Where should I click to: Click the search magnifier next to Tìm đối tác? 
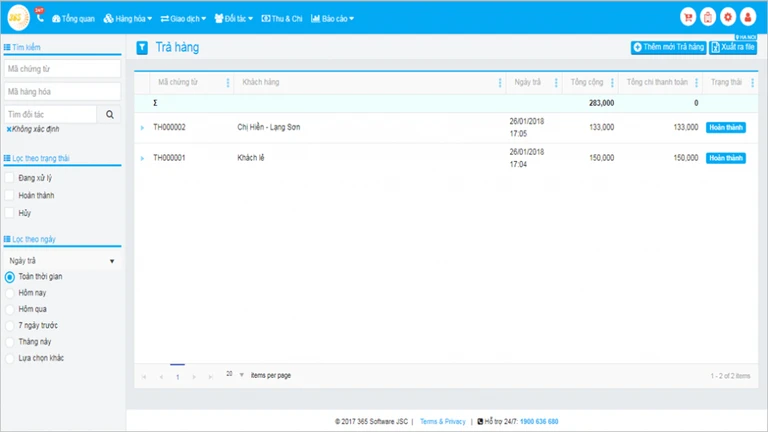pyautogui.click(x=110, y=114)
